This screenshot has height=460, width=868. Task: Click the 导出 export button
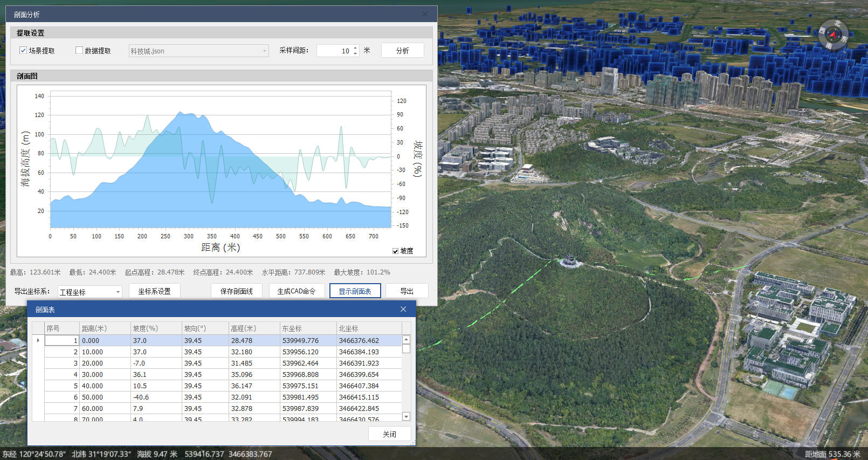tap(407, 291)
